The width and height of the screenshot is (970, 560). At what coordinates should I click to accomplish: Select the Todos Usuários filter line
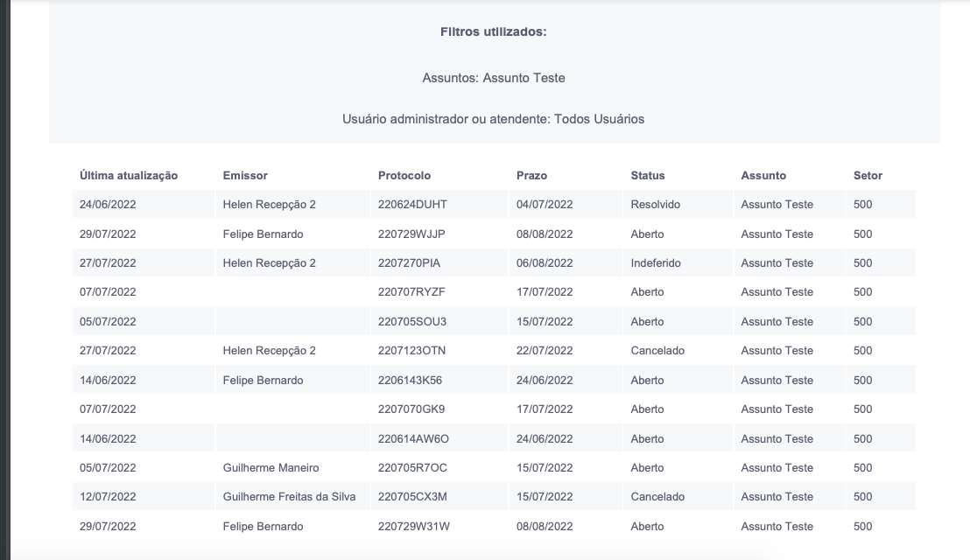point(493,119)
